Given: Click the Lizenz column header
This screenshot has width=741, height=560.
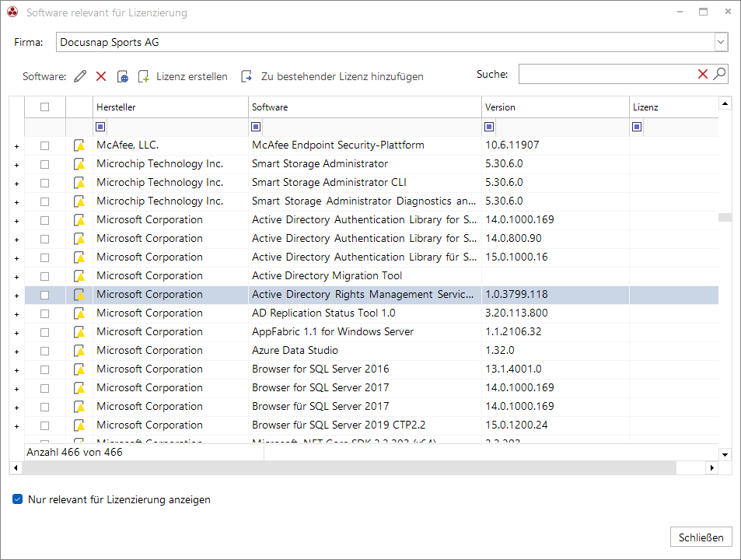Looking at the screenshot, I should point(674,107).
